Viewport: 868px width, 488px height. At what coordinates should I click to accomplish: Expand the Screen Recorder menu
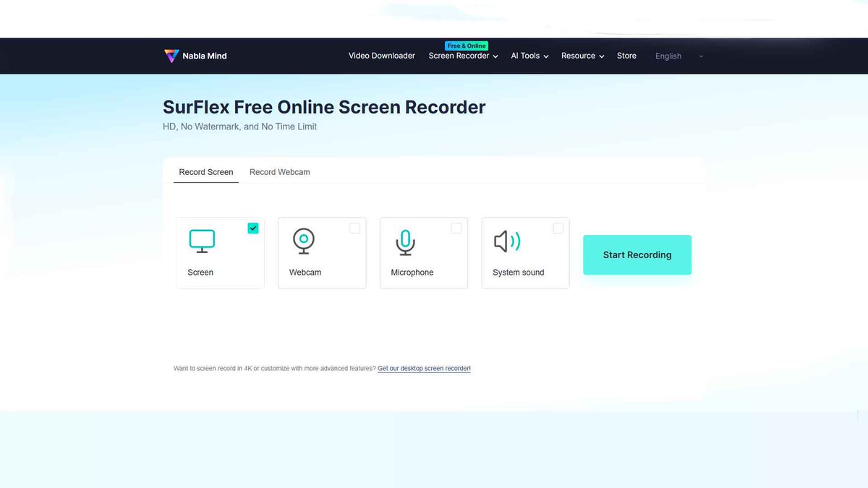click(463, 56)
